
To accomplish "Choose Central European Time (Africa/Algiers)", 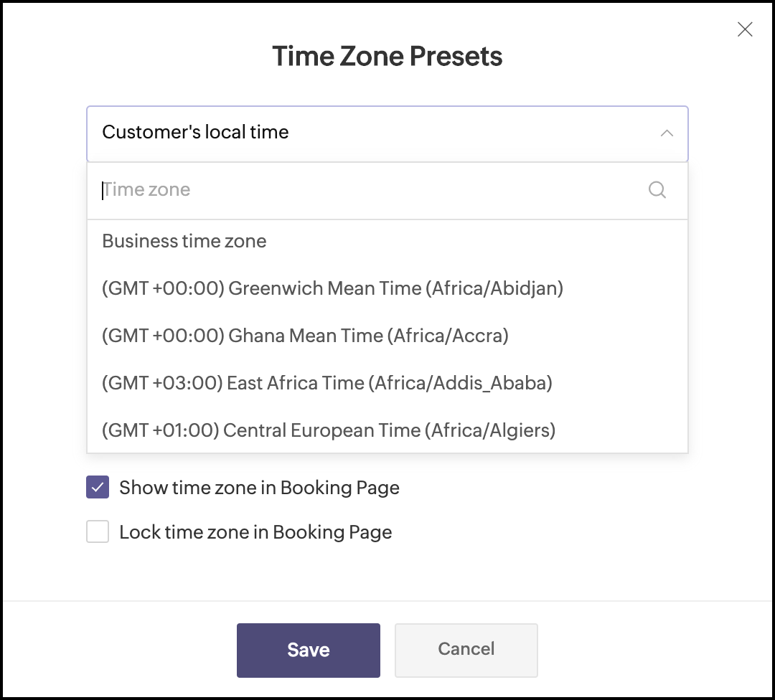I will (387, 430).
